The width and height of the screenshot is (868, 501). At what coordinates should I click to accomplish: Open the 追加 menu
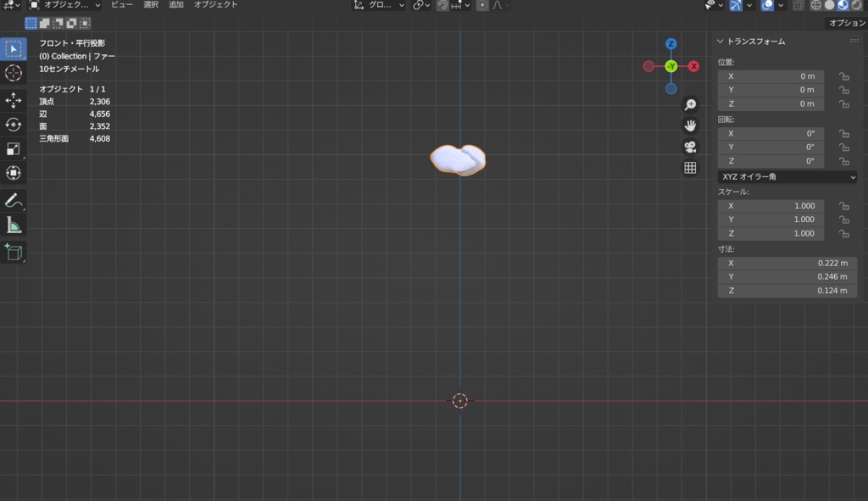[175, 4]
